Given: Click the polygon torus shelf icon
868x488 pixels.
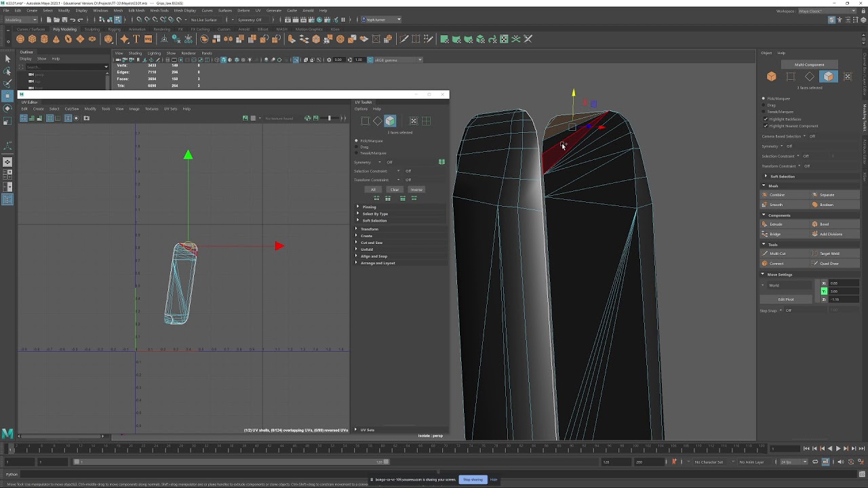Looking at the screenshot, I should coord(68,39).
